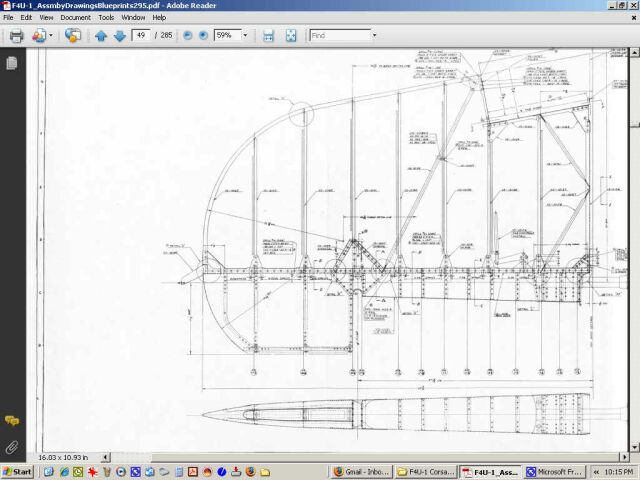
Task: Click the Windows Start button
Action: pyautogui.click(x=17, y=471)
